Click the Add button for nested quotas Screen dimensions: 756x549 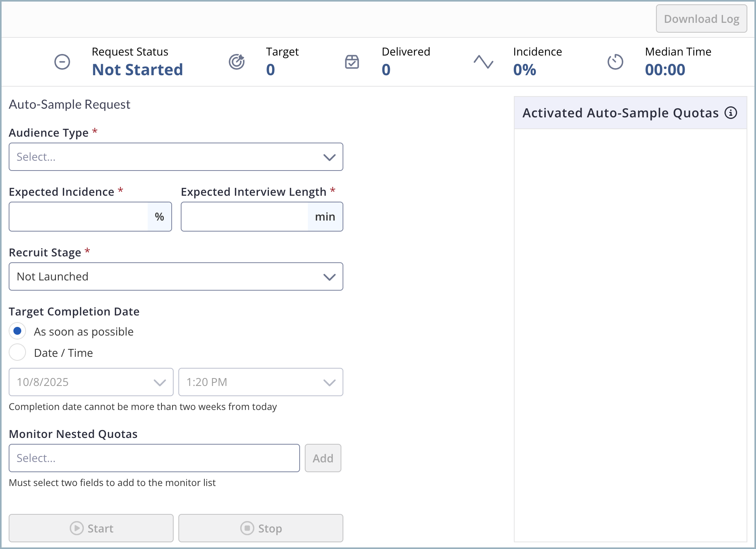[323, 458]
